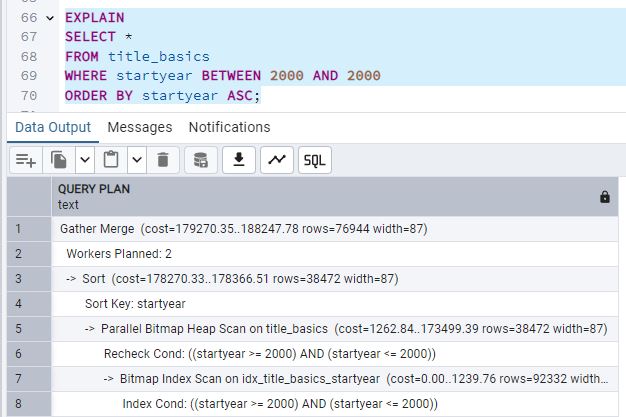
Task: Click the Delete row trash icon
Action: 164,160
